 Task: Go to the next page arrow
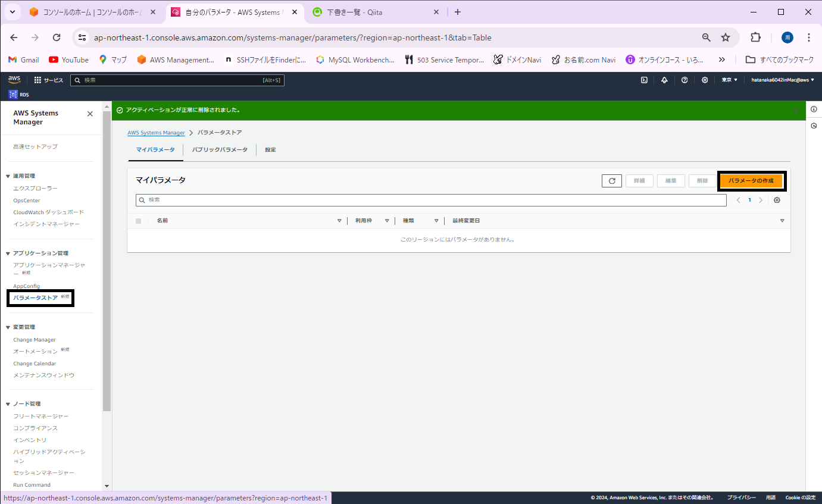click(x=761, y=200)
